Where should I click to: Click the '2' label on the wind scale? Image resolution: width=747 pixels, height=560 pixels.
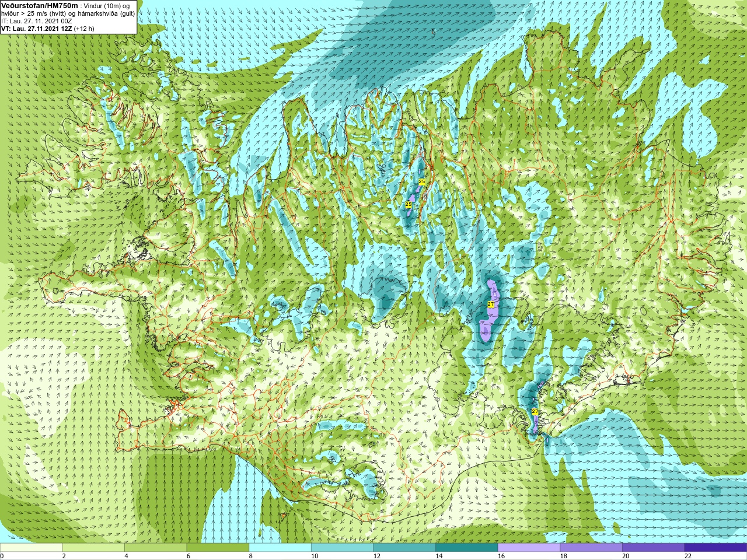point(64,556)
